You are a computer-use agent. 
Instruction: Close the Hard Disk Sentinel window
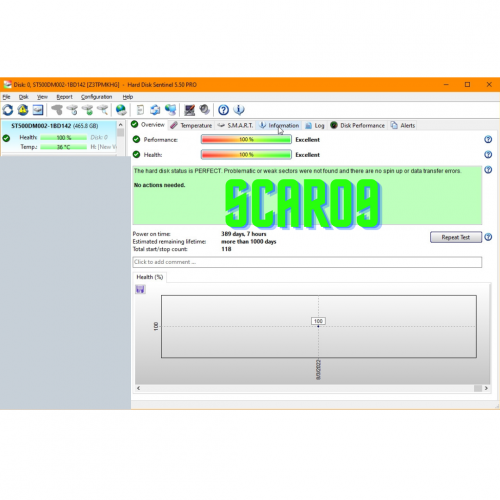tap(489, 85)
